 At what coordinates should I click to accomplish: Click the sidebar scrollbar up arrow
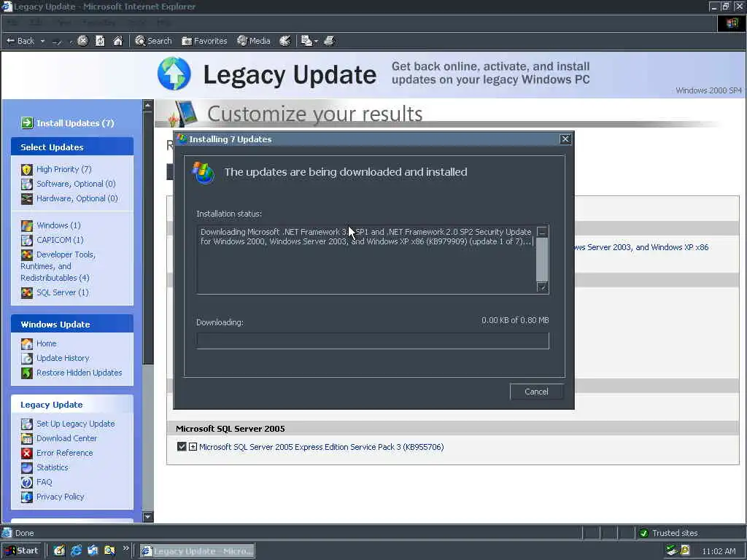148,105
